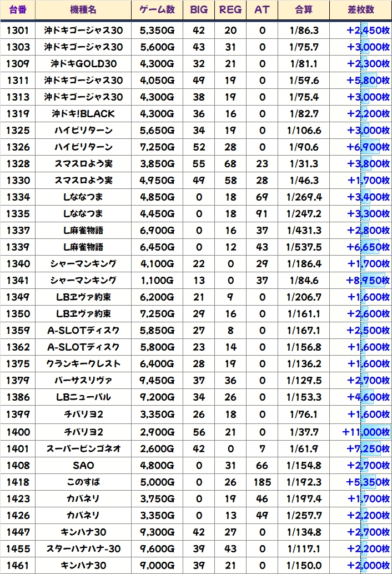The image size is (392, 574).
Task: Click the BIG column header
Action: click(199, 10)
